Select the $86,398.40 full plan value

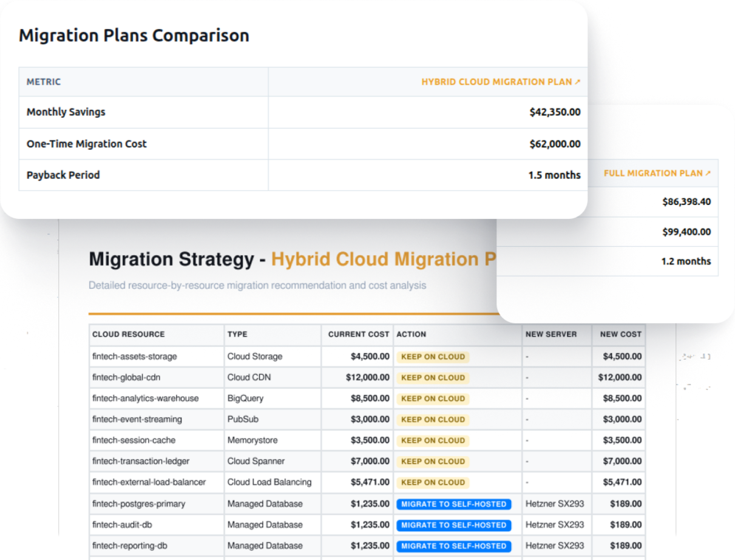686,202
